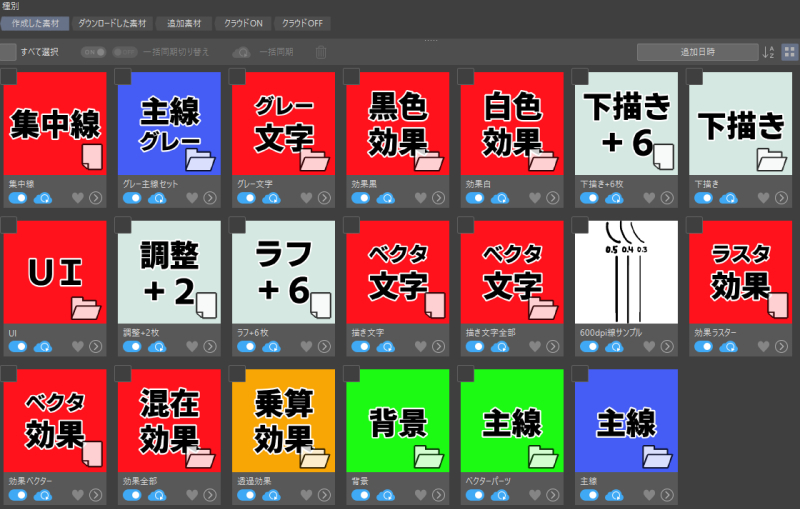The width and height of the screenshot is (800, 509).
Task: Favorite the グレー文字 material with heart icon
Action: [306, 198]
